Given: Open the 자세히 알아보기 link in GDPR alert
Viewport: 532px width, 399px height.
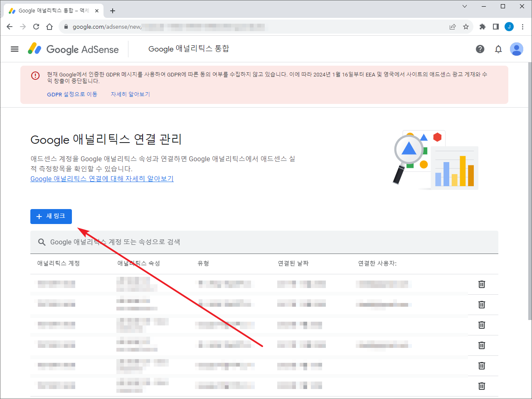Looking at the screenshot, I should [130, 94].
